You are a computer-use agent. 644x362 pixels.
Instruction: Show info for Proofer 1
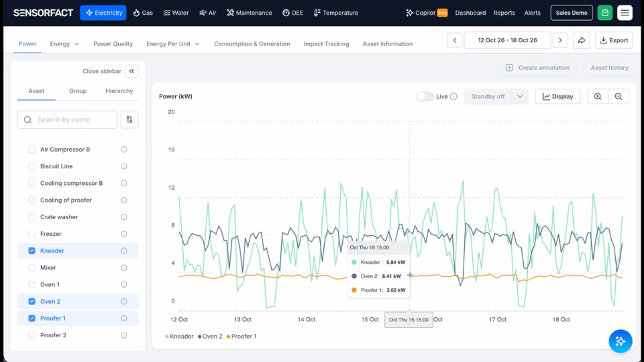[124, 318]
